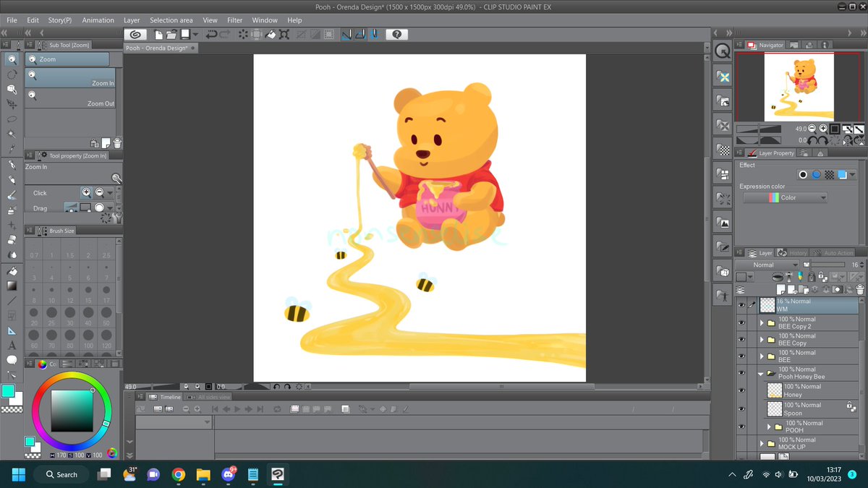This screenshot has height=488, width=868.
Task: Select the Lasso selection tool
Action: pyautogui.click(x=12, y=119)
